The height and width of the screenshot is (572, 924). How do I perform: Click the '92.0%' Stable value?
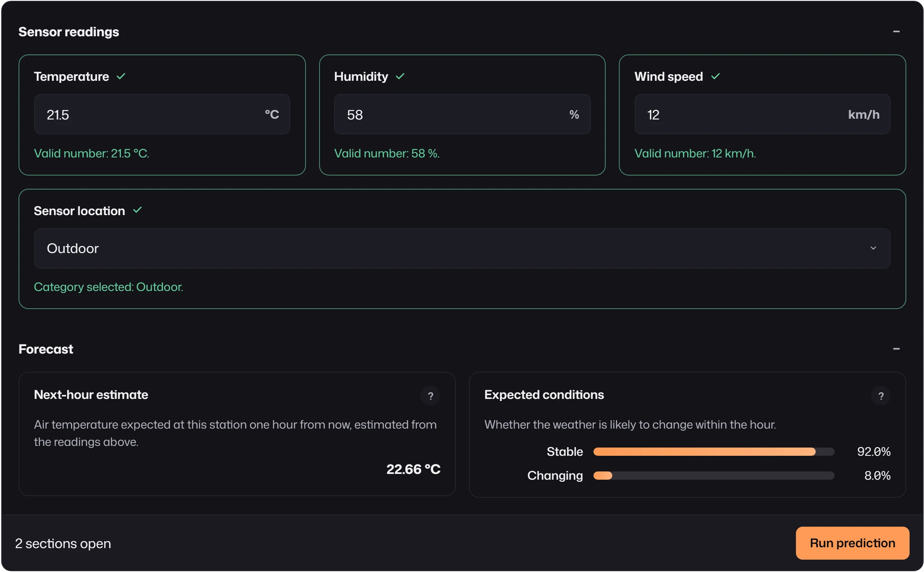(x=874, y=452)
